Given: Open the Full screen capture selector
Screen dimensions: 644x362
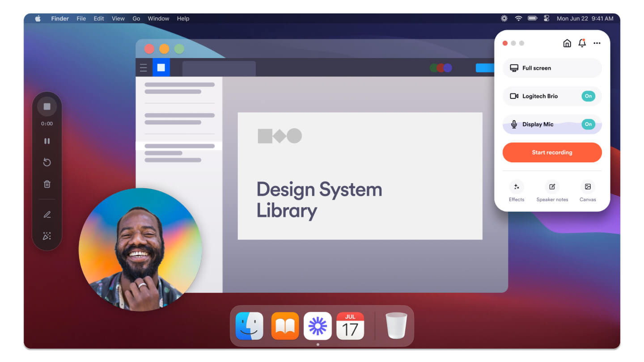Looking at the screenshot, I should click(x=552, y=68).
